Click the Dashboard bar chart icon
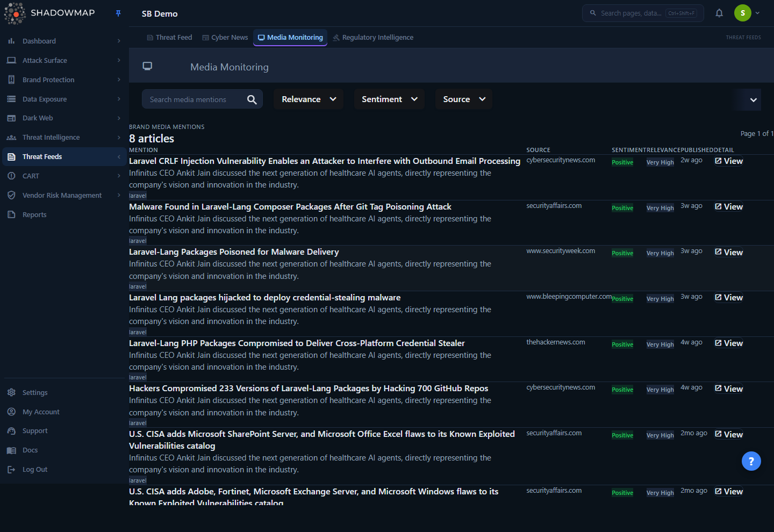Image resolution: width=774 pixels, height=532 pixels. tap(11, 41)
